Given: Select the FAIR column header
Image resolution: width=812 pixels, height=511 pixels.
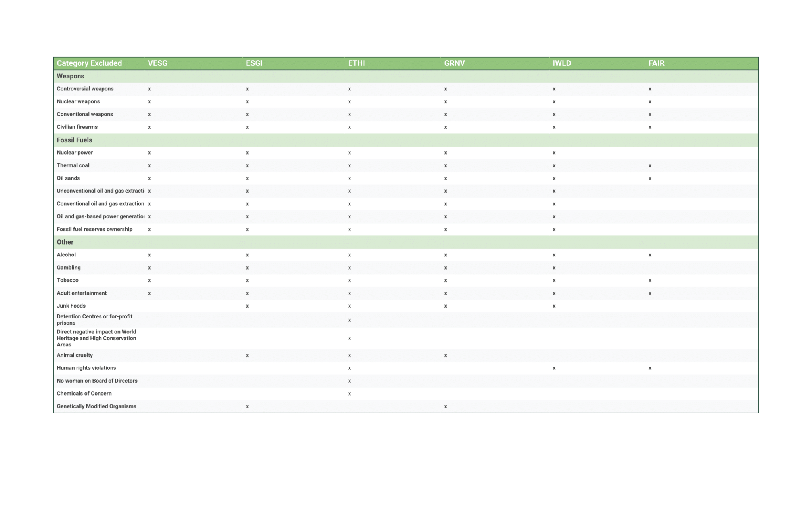Looking at the screenshot, I should click(656, 63).
